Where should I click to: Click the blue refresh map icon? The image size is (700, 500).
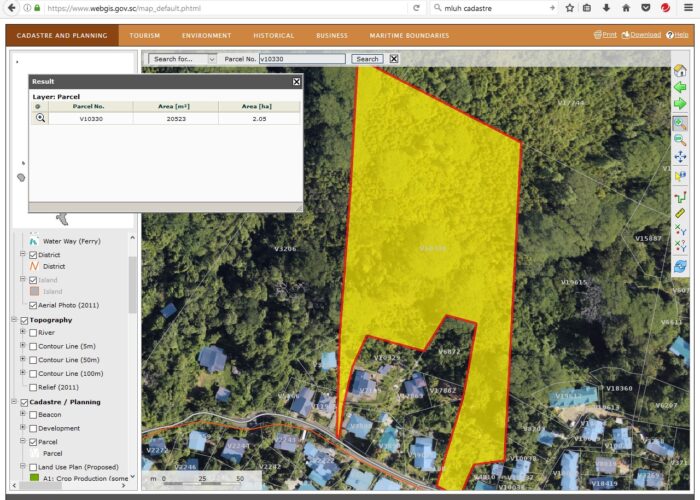680,267
